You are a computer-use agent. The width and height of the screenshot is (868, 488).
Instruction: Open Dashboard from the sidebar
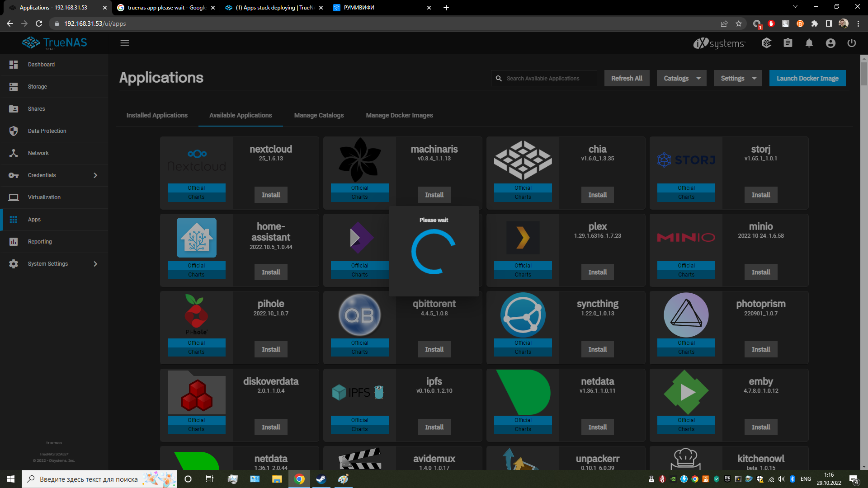pyautogui.click(x=41, y=65)
